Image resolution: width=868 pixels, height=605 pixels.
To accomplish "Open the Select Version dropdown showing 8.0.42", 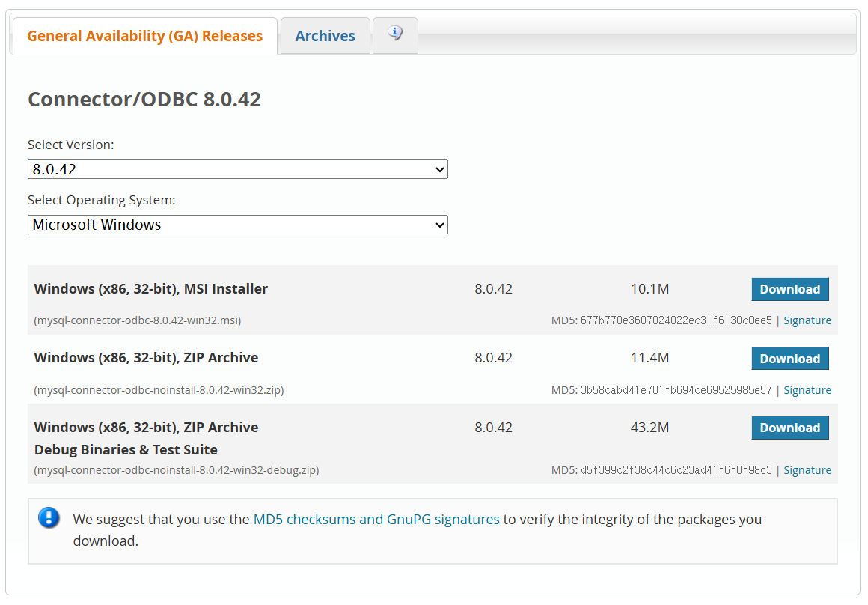I will (x=237, y=169).
